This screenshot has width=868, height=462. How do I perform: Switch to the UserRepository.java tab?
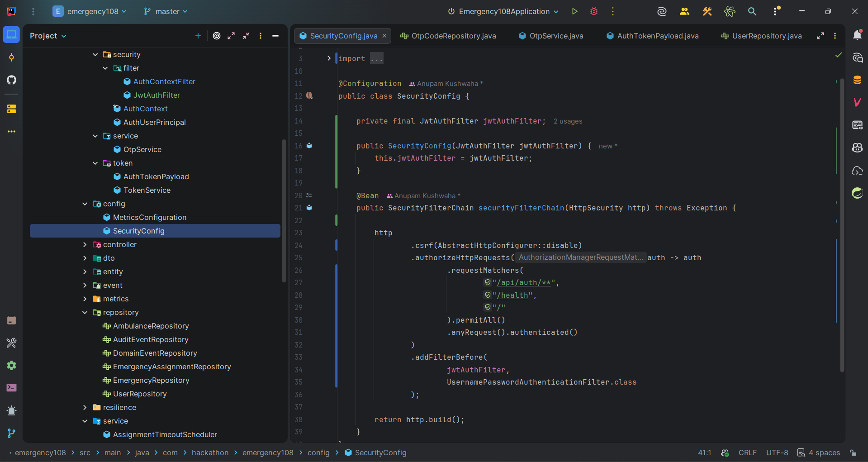coord(766,36)
